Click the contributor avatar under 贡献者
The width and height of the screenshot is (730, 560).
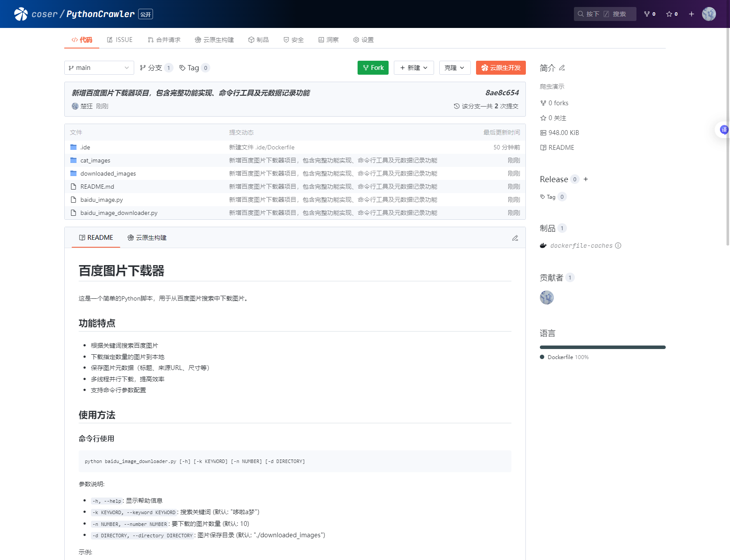click(547, 297)
